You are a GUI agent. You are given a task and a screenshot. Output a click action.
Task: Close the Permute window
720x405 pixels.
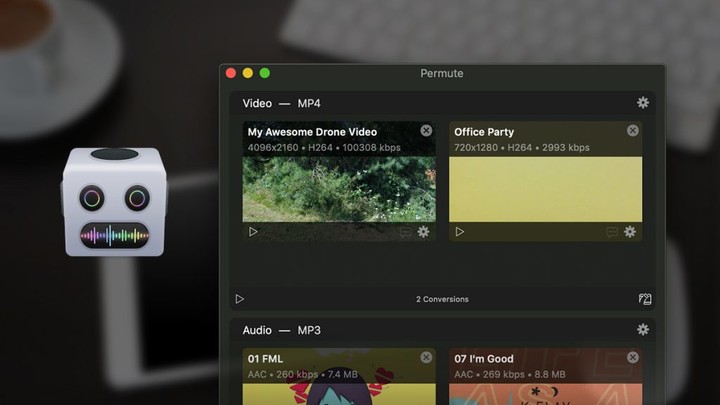231,73
